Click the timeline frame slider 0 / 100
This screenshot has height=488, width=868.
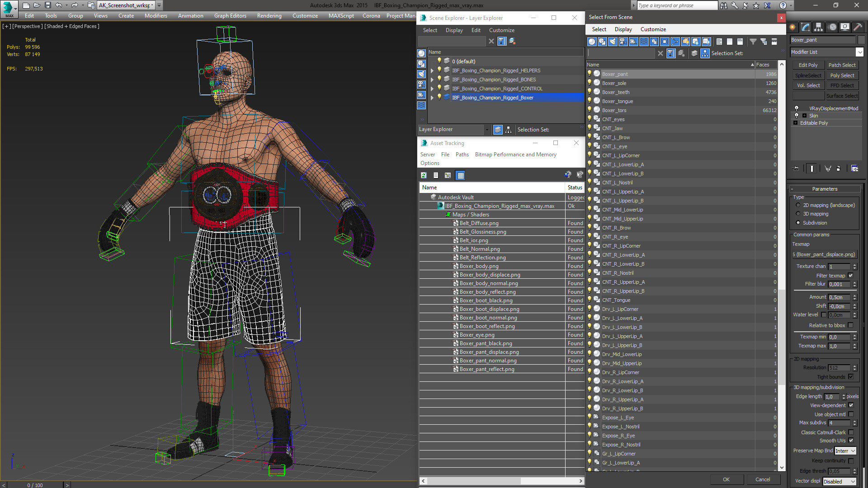click(x=35, y=485)
